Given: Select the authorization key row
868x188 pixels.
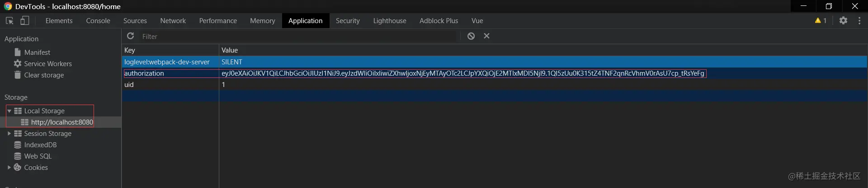Looking at the screenshot, I should pyautogui.click(x=495, y=73).
